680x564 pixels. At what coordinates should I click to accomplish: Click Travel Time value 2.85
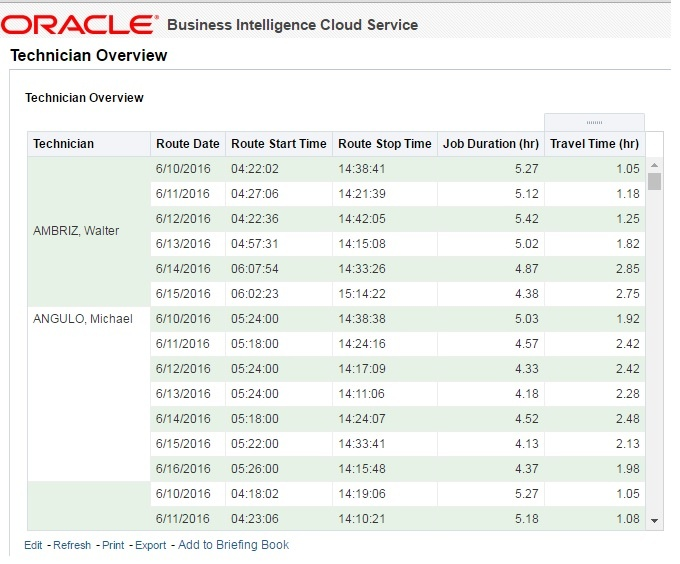[x=627, y=269]
